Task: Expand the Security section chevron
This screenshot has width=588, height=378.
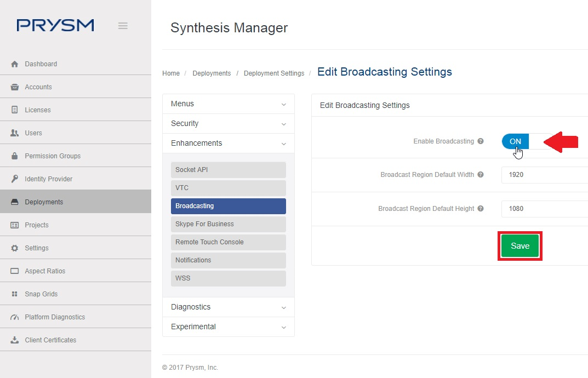Action: pyautogui.click(x=283, y=124)
